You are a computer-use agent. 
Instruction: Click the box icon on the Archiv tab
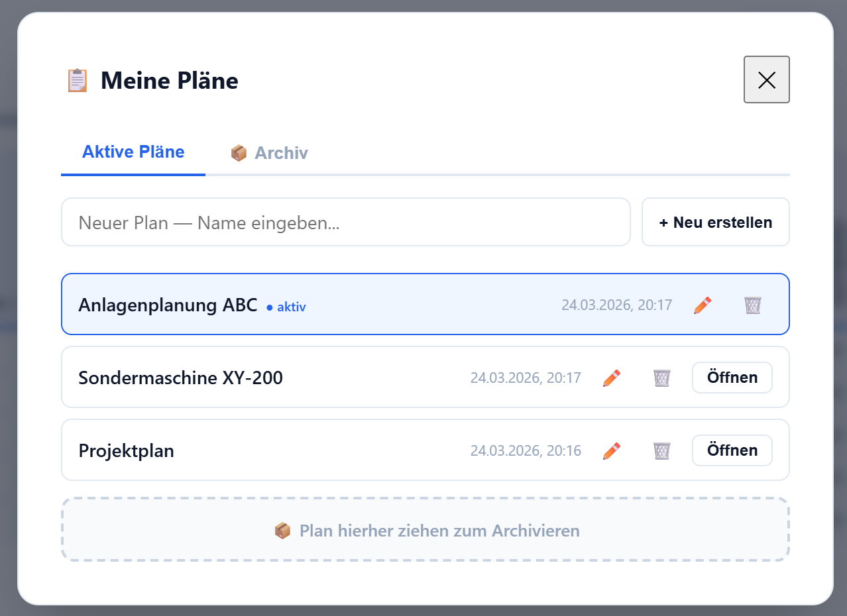239,152
